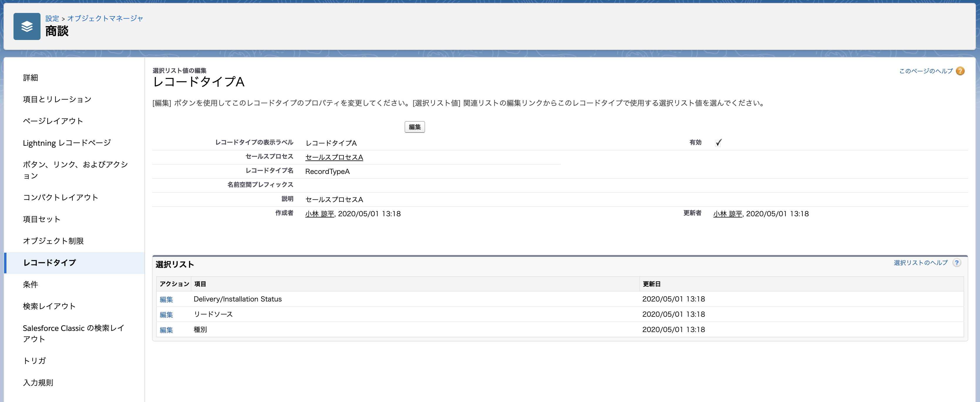Edit the リードソース picklist values
980x402 pixels.
tap(167, 314)
